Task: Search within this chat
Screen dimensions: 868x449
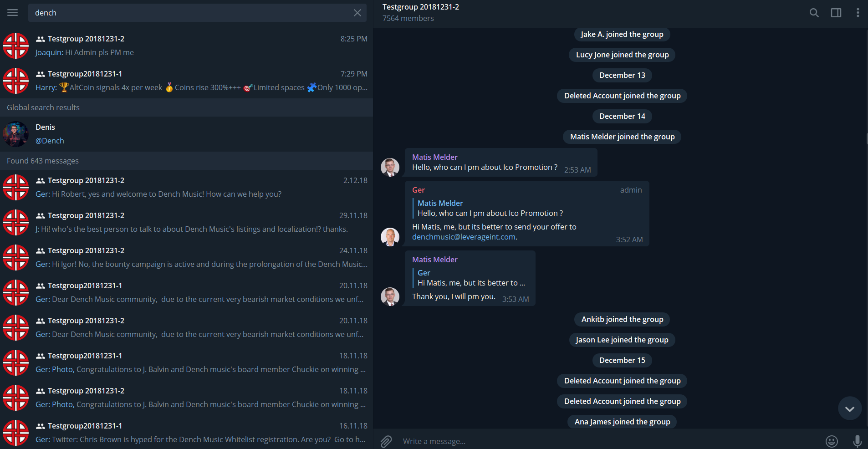Action: 814,13
